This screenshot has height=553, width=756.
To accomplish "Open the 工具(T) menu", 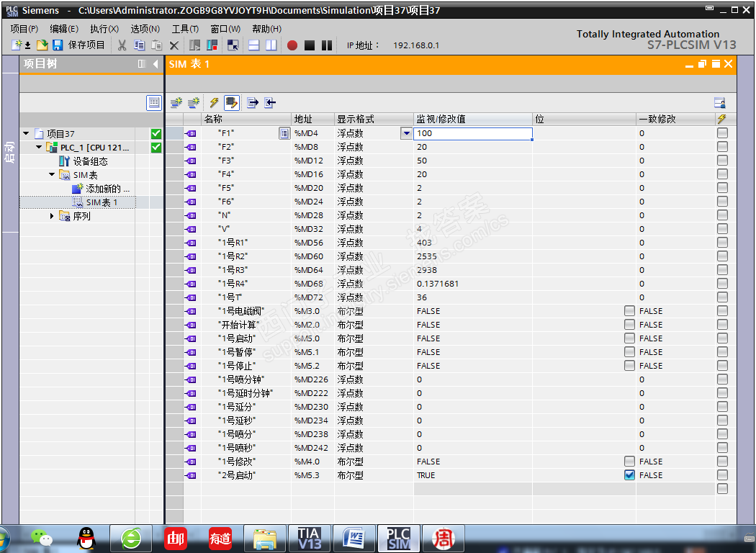I will coord(186,29).
